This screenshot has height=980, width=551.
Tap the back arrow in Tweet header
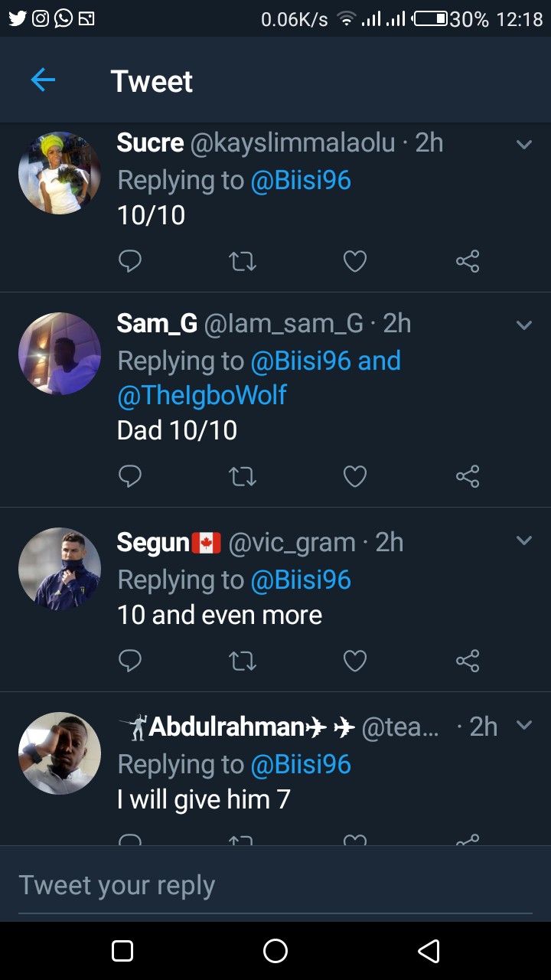[x=43, y=80]
